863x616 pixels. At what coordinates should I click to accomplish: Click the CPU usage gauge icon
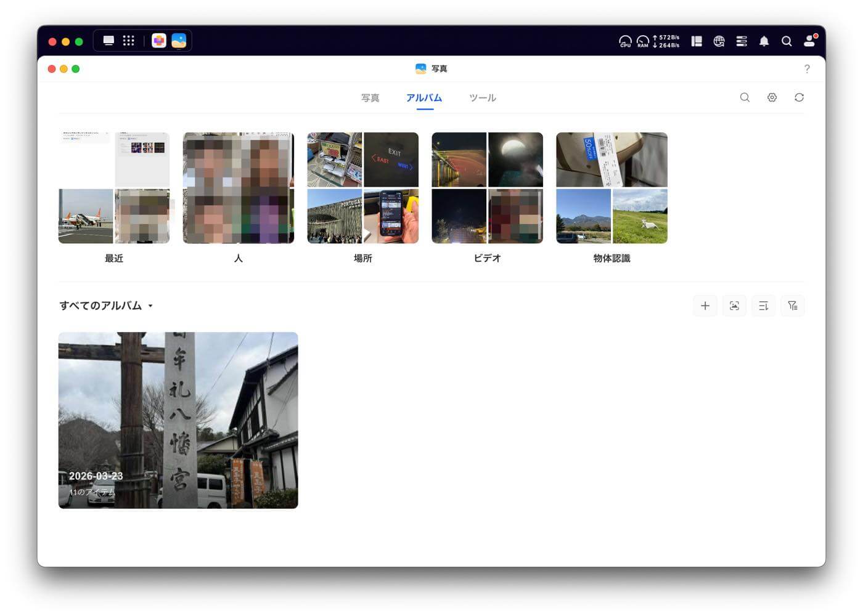click(x=625, y=41)
